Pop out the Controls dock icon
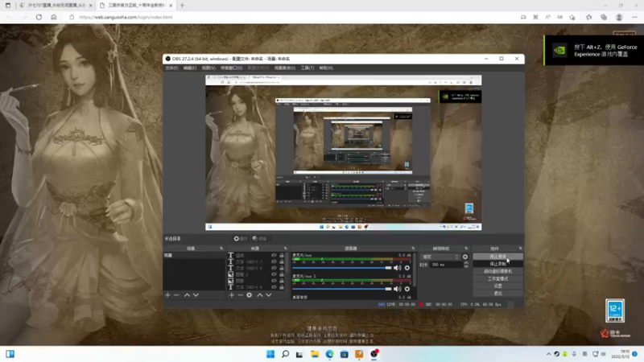The image size is (644, 362). (520, 249)
